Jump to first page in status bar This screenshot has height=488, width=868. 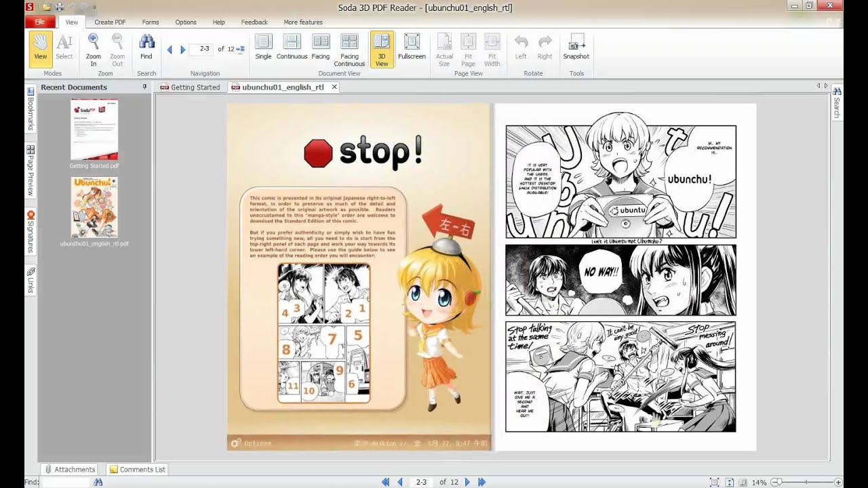(x=385, y=482)
